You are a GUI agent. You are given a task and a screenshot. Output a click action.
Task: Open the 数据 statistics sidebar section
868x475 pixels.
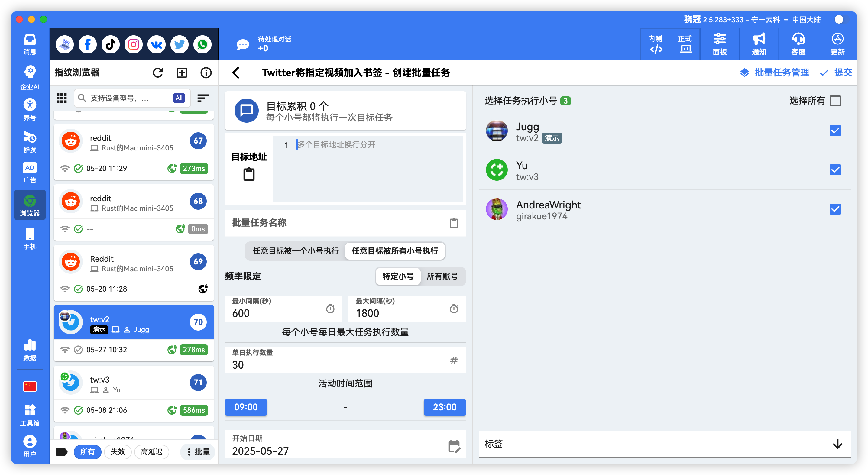point(30,350)
